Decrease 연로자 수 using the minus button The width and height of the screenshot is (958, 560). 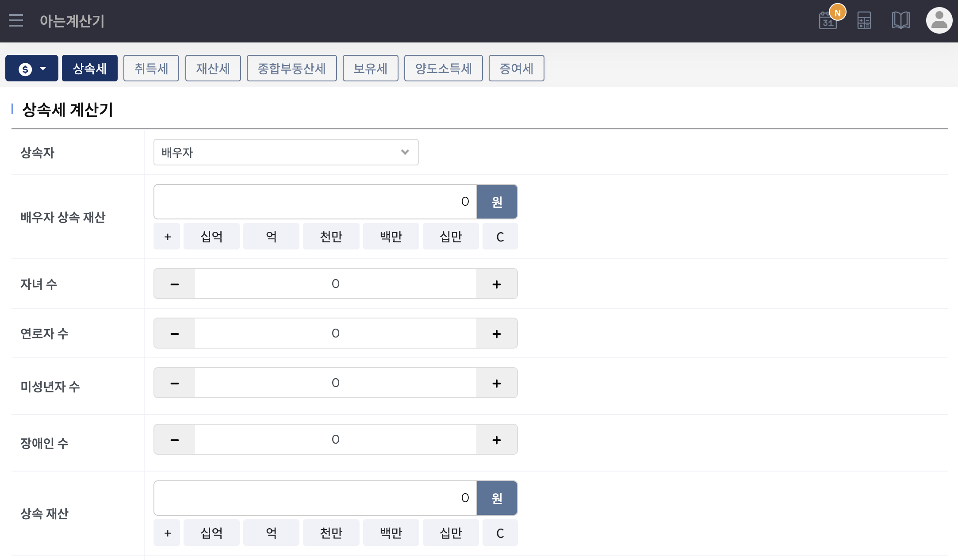[x=174, y=333]
